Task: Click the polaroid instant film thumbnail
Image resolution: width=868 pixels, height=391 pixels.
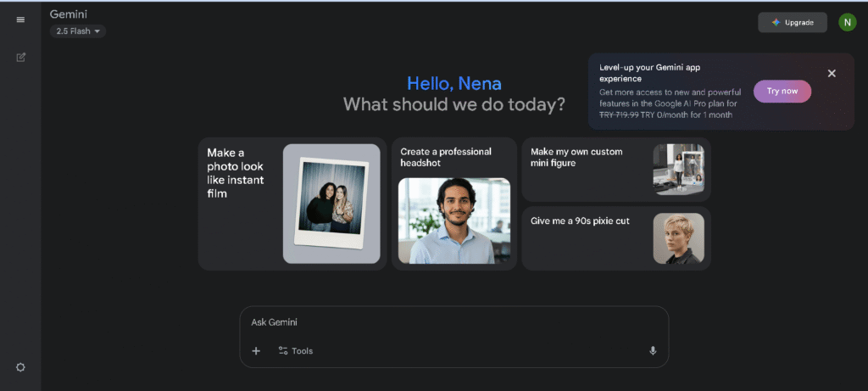Action: 331,204
